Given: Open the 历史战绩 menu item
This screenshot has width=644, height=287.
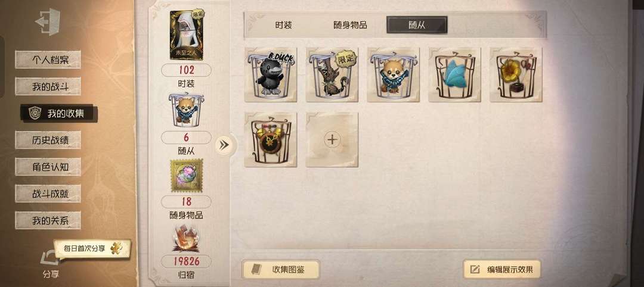Looking at the screenshot, I should (x=48, y=140).
